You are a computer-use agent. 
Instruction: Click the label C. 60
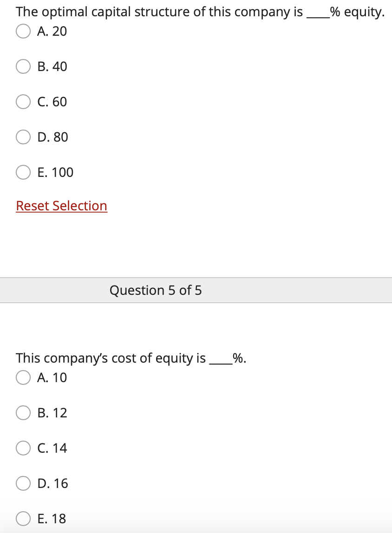52,102
